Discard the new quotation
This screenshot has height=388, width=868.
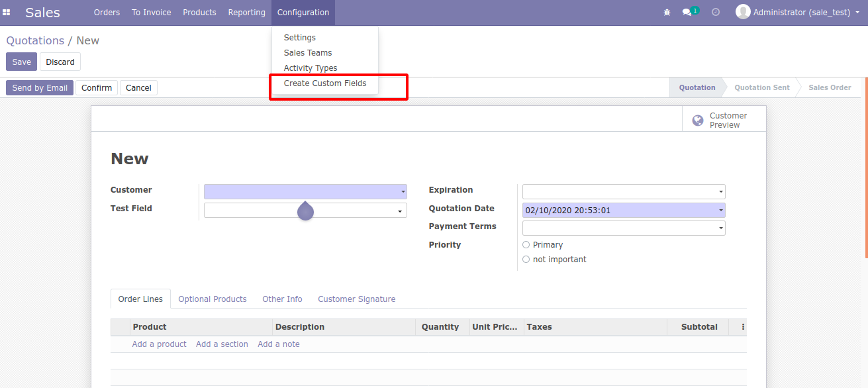[x=60, y=62]
